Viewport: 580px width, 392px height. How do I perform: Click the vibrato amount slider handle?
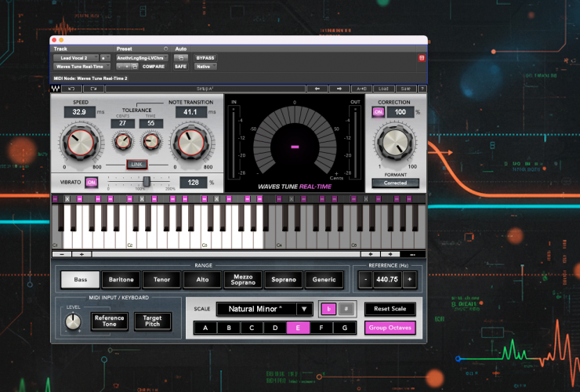point(146,182)
